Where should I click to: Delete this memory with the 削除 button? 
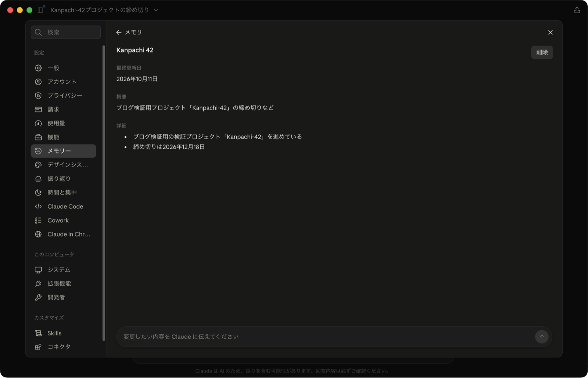coord(542,52)
